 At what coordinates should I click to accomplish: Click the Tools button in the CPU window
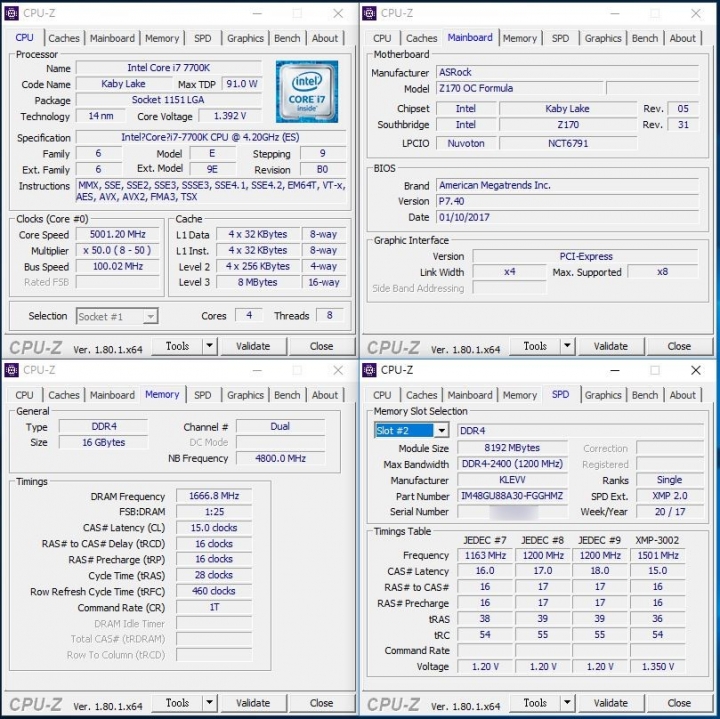(177, 346)
